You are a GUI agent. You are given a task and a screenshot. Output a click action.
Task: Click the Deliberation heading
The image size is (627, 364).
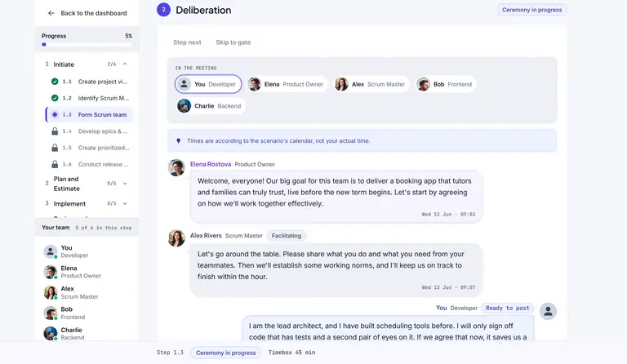pos(203,10)
